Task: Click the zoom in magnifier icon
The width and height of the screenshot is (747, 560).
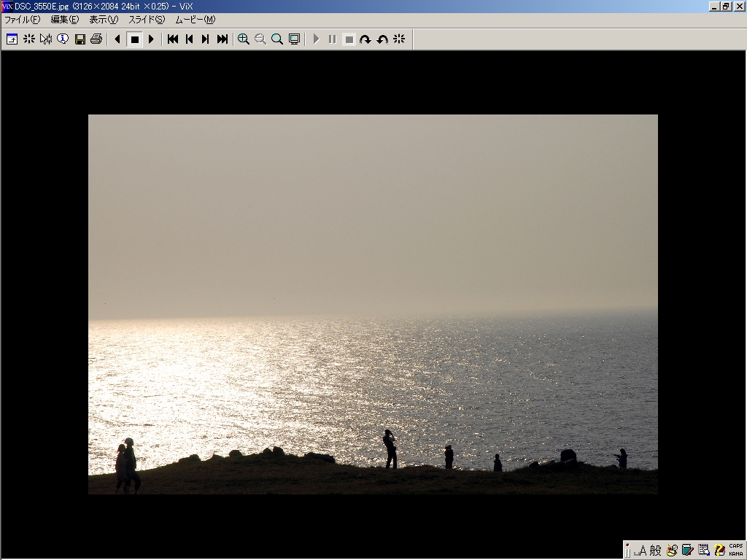Action: point(244,39)
